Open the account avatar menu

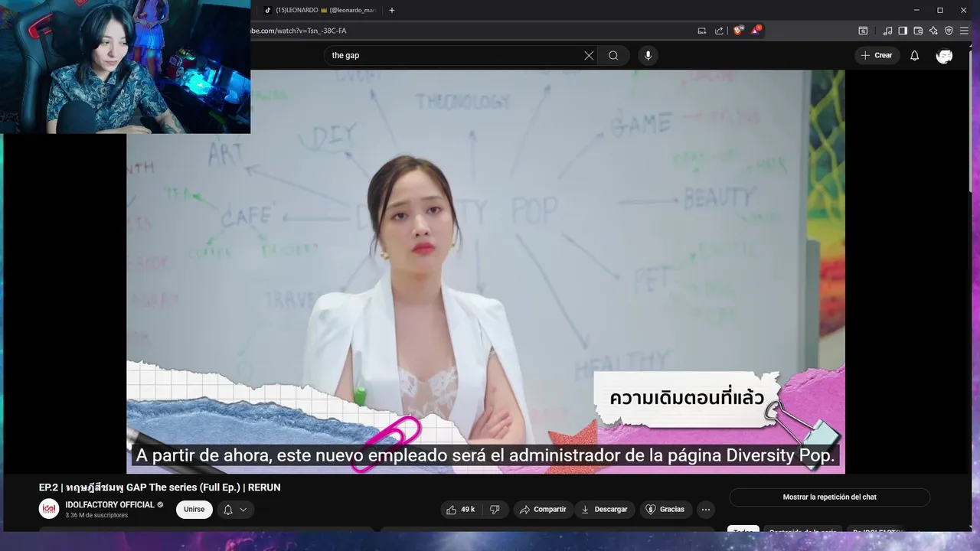945,55
